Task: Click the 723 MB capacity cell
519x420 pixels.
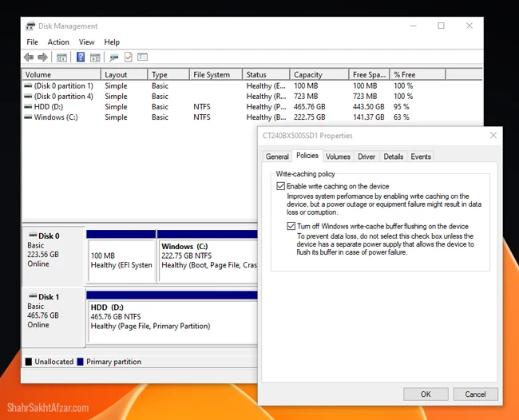Action: pos(306,97)
